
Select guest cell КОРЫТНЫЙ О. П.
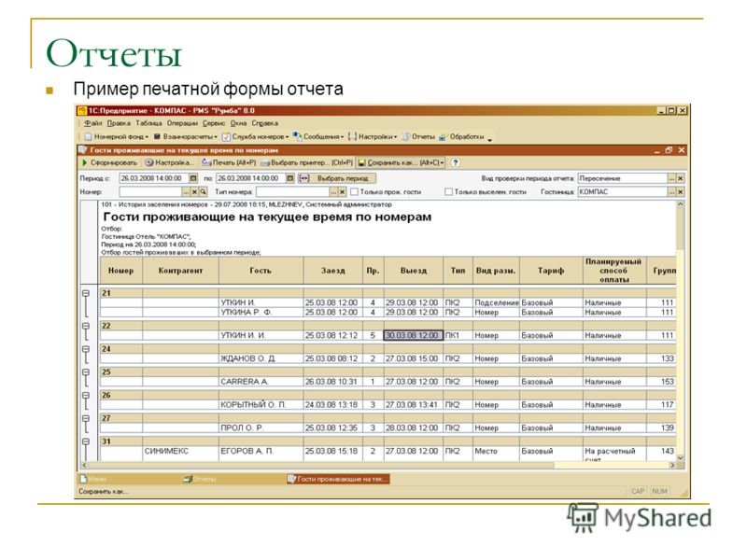click(261, 405)
